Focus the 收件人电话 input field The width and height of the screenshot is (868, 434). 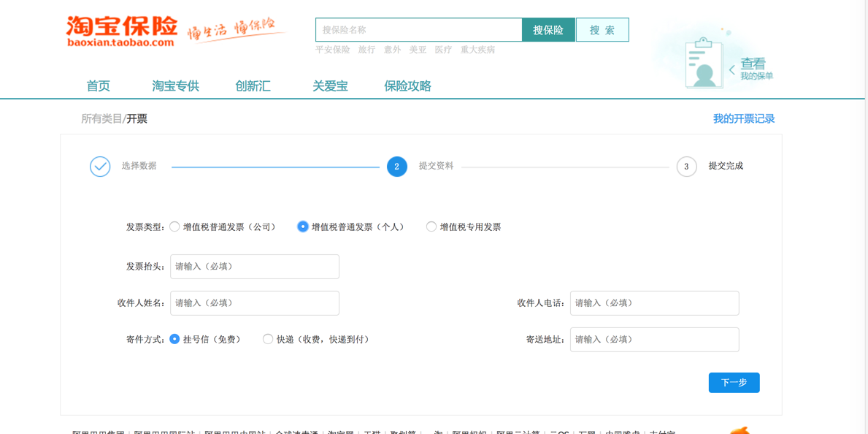point(655,303)
